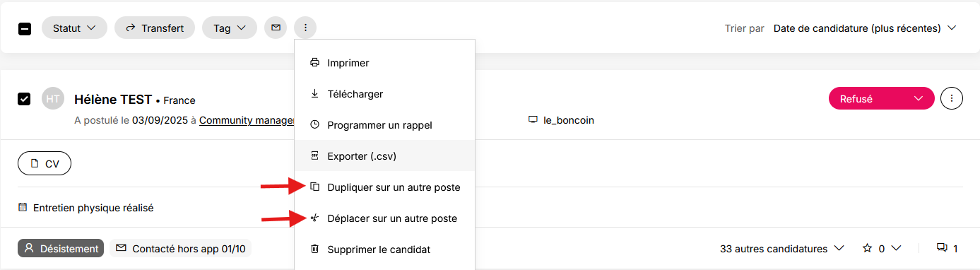Click the printer icon for Imprimer
The width and height of the screenshot is (980, 270).
[314, 63]
